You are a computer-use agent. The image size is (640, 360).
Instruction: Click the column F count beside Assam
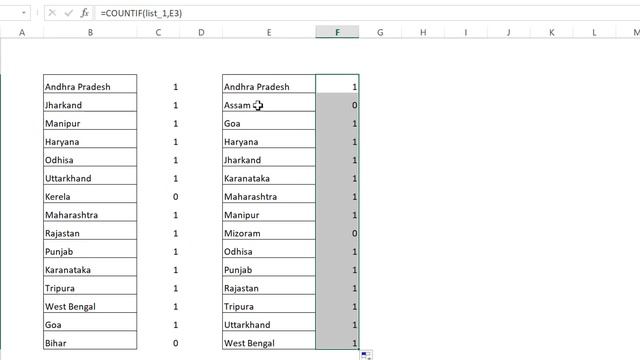tap(338, 102)
